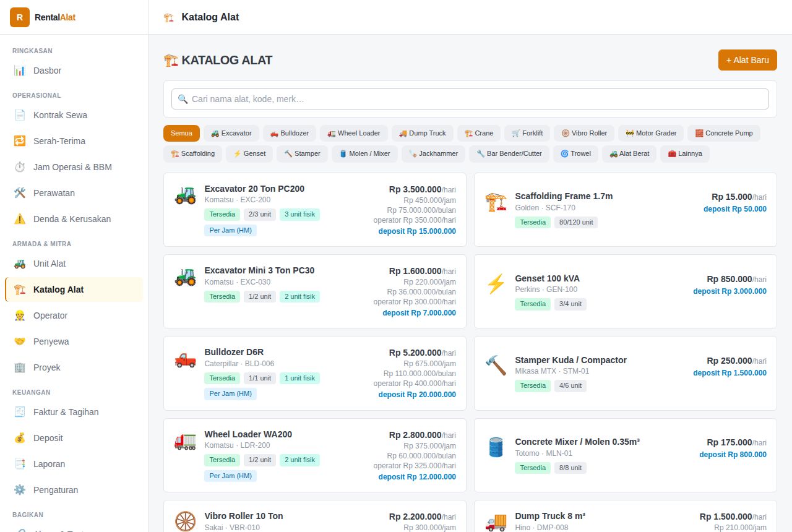Open the Pengaturan gear icon
Screen dimensions: 792x532
(20, 490)
